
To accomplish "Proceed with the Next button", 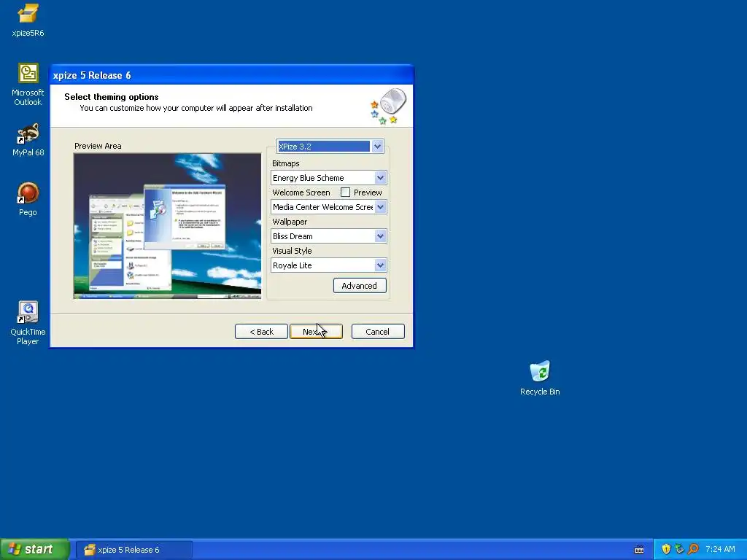I will [316, 332].
